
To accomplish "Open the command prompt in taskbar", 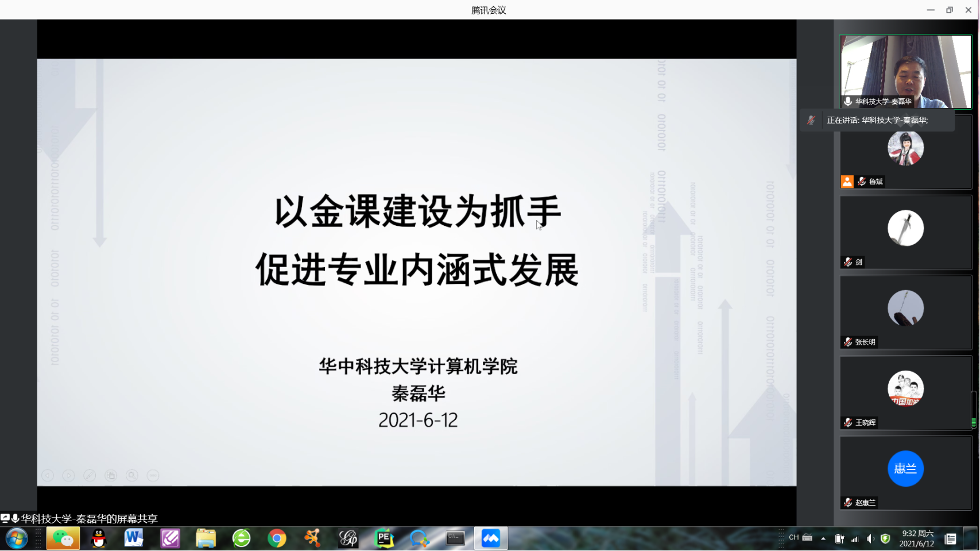I will (x=455, y=538).
